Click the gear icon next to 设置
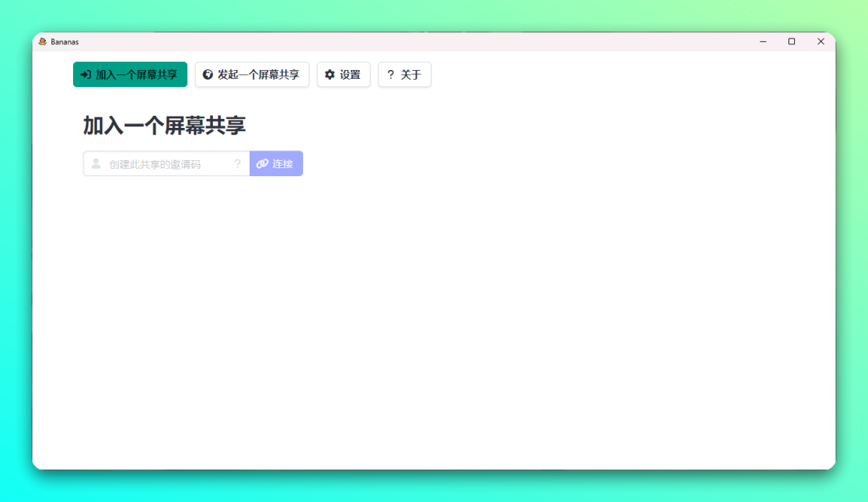Screen dimensions: 868x502 [x=330, y=75]
